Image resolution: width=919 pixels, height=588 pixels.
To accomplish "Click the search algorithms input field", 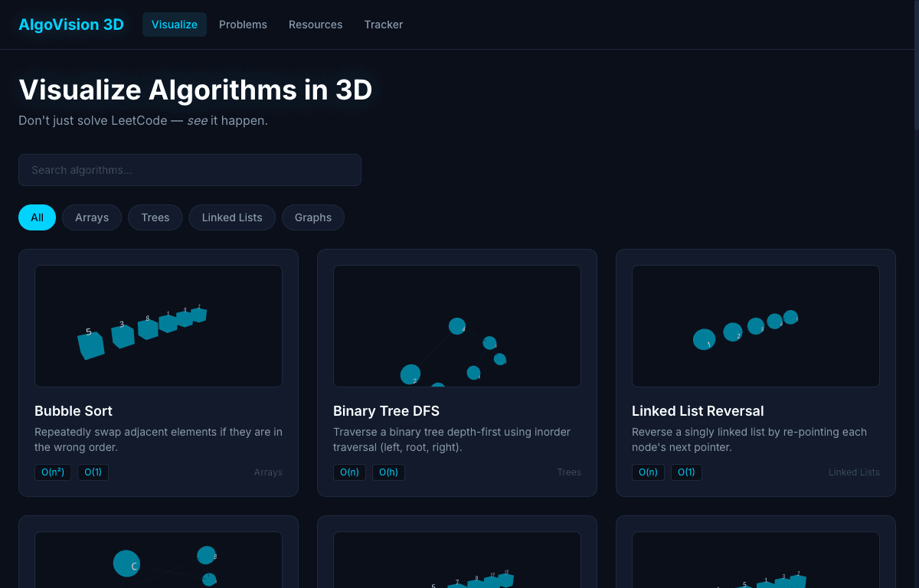I will (189, 169).
